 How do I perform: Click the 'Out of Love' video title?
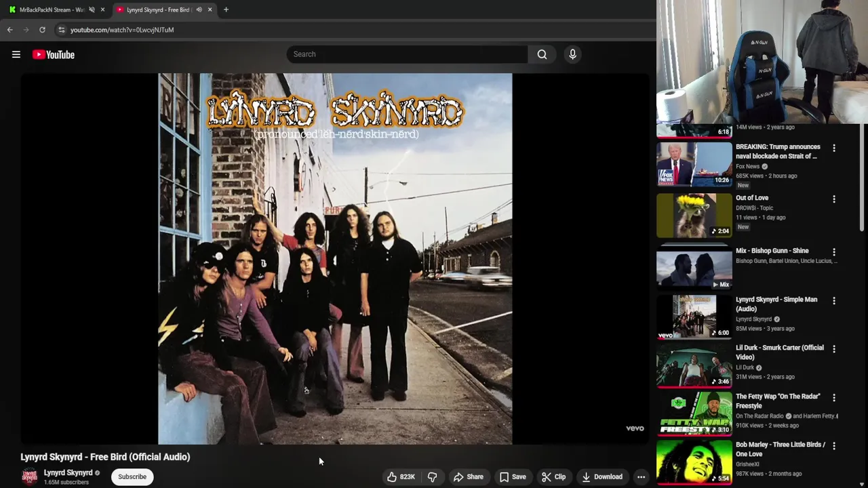[752, 198]
